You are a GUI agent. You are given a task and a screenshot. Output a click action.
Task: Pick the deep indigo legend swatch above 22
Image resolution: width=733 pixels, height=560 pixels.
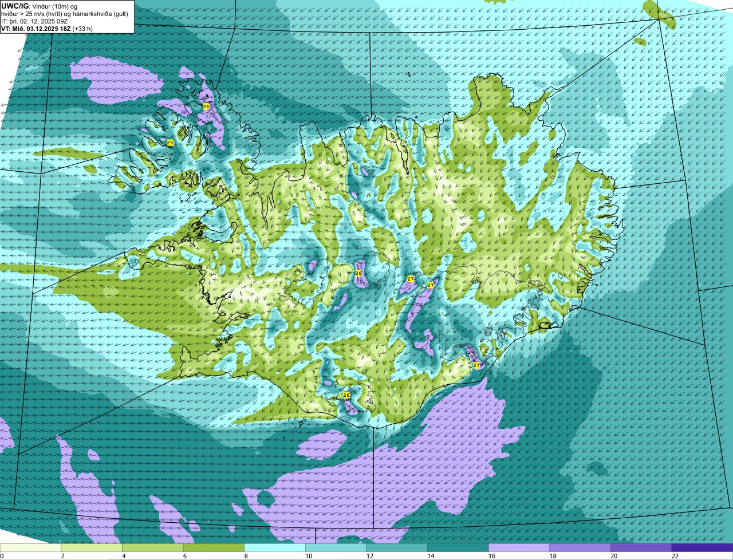click(703, 547)
